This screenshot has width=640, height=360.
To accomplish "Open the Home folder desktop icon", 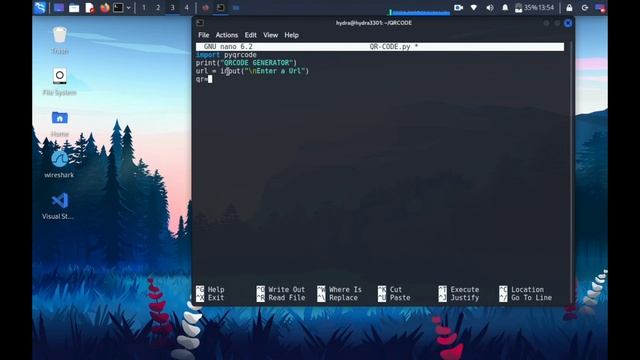I will (60, 124).
